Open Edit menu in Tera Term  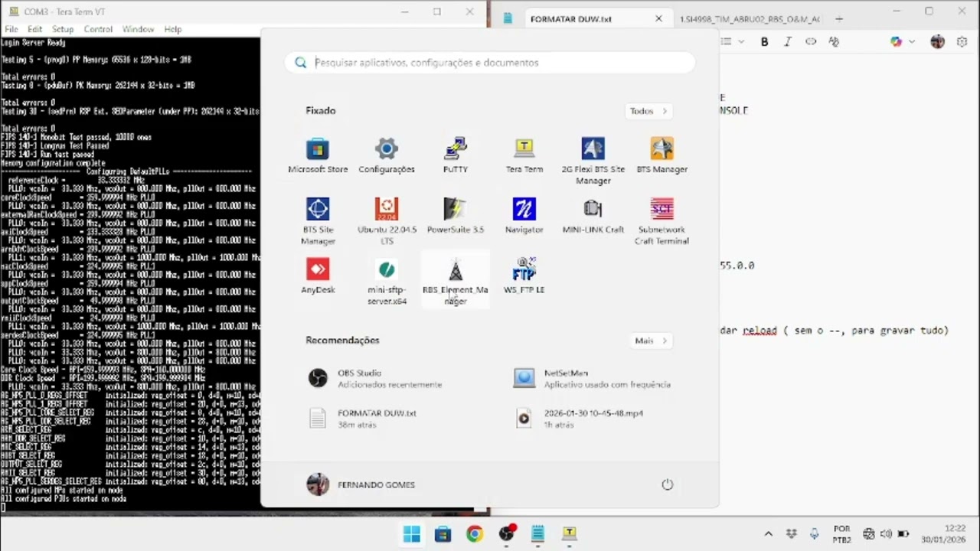point(35,29)
